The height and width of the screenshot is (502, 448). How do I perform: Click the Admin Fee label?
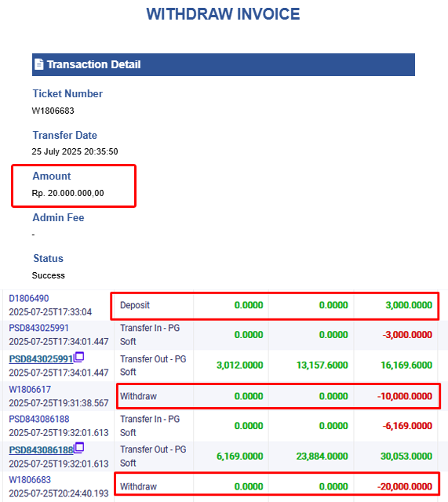pos(58,217)
